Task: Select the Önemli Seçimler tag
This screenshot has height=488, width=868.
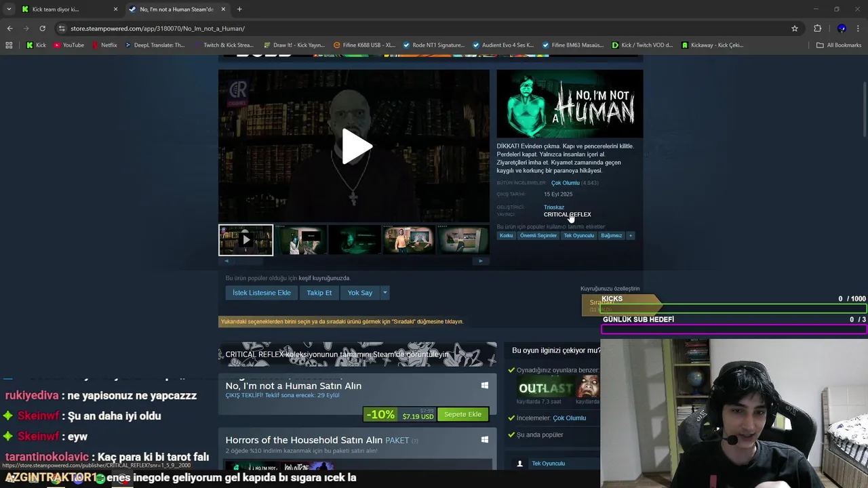Action: [x=538, y=236]
